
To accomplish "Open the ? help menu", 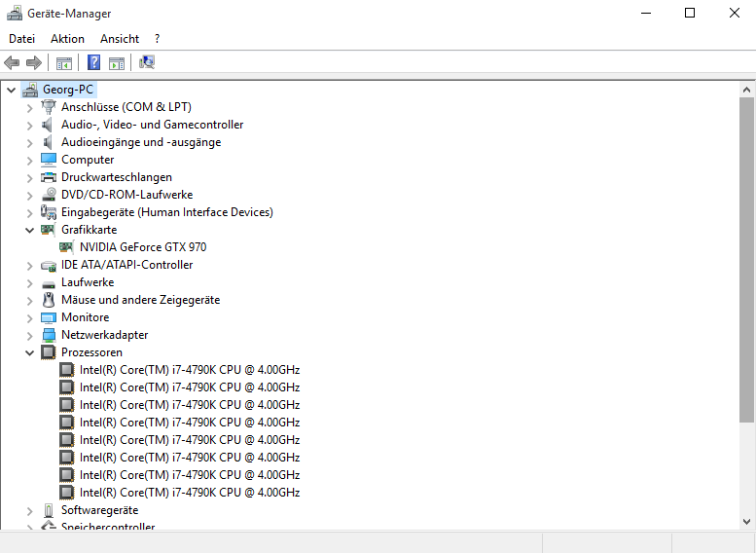I will [x=157, y=39].
